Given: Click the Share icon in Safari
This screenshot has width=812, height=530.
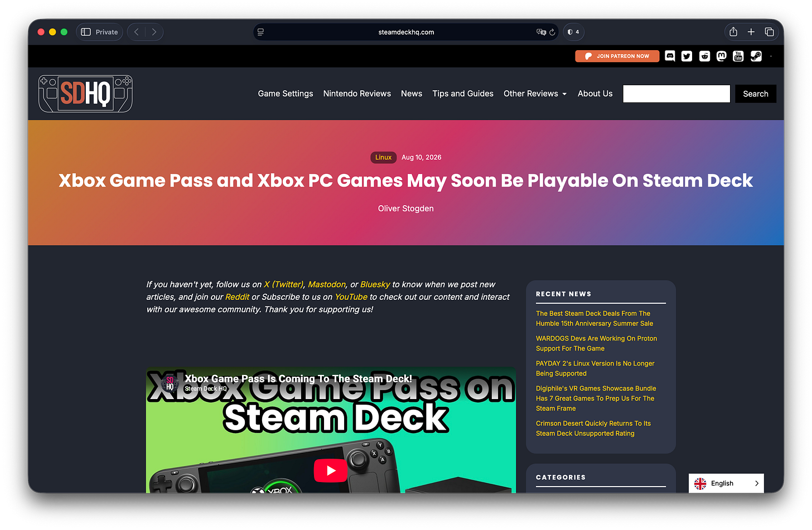Looking at the screenshot, I should pos(733,32).
